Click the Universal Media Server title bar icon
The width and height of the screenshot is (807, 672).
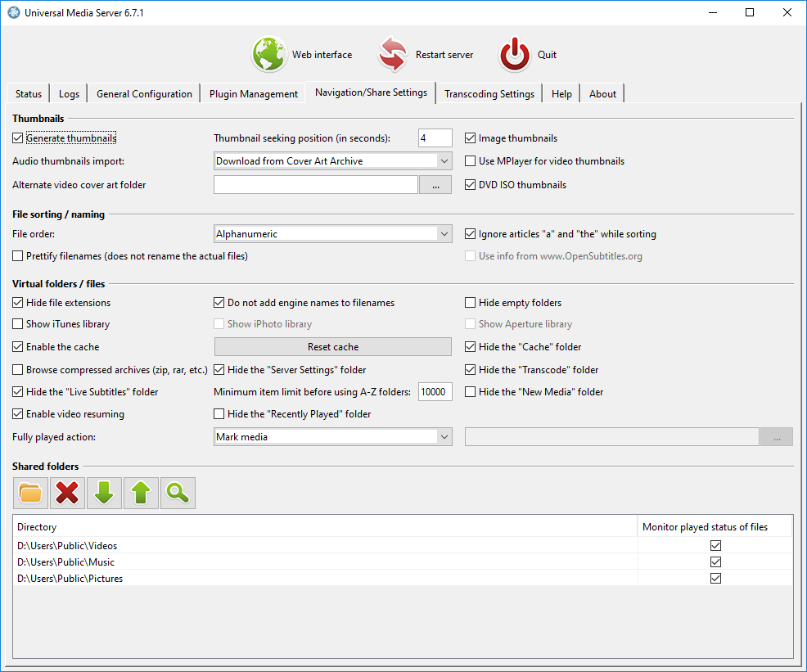pyautogui.click(x=14, y=12)
